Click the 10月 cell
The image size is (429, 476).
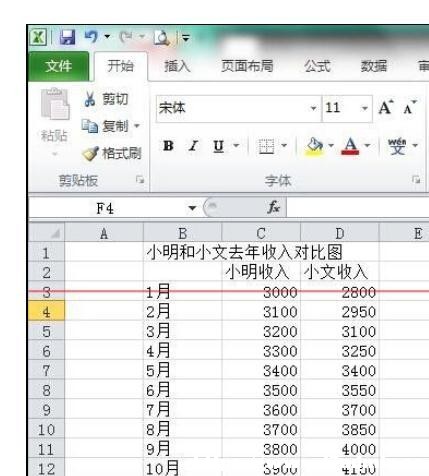182,467
